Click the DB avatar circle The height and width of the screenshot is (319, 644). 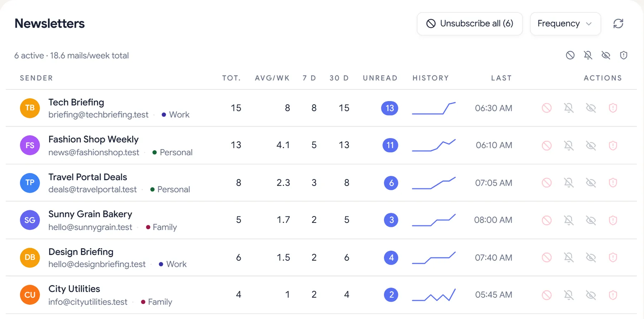pyautogui.click(x=30, y=257)
